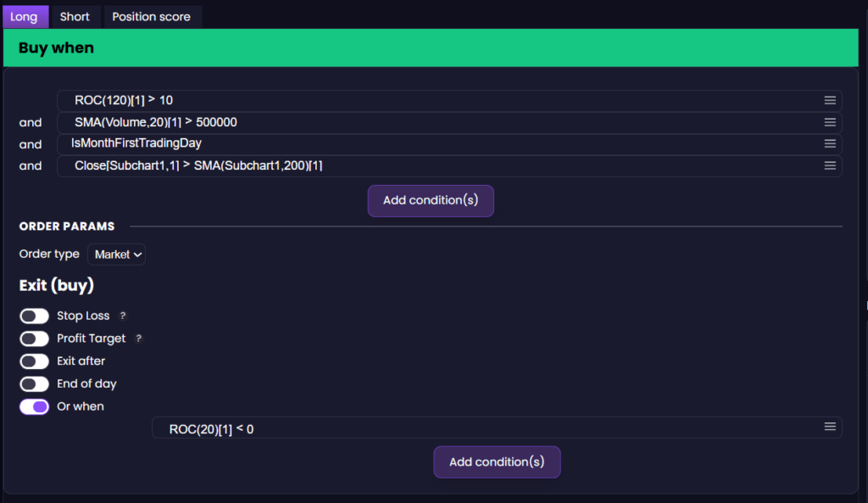
Task: Open the IsMonthFirstTradingDay condition menu
Action: coord(830,144)
